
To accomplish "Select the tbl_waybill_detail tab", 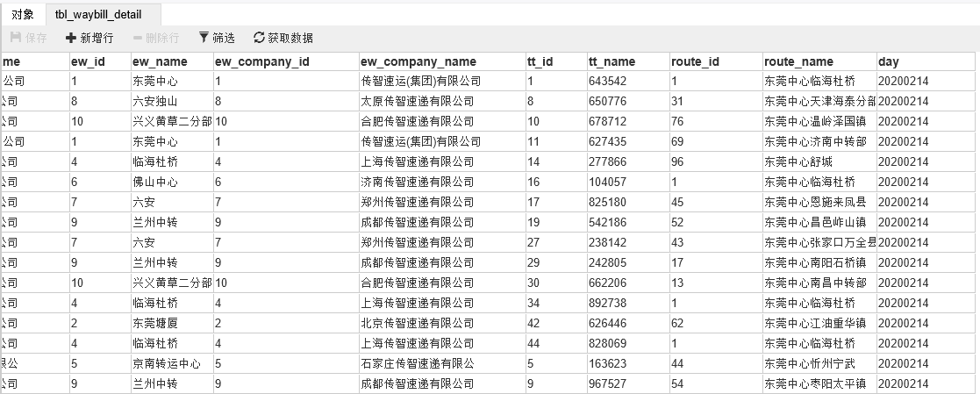I will 98,14.
